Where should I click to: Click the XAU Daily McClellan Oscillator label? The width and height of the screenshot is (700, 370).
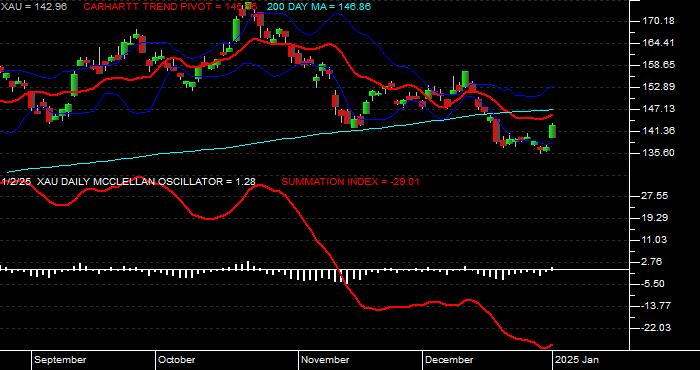(146, 182)
